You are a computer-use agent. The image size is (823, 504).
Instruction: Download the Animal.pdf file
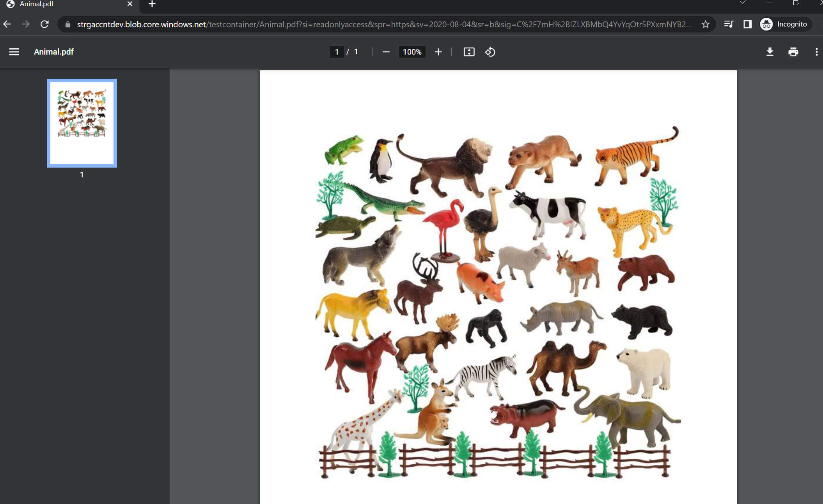(770, 52)
